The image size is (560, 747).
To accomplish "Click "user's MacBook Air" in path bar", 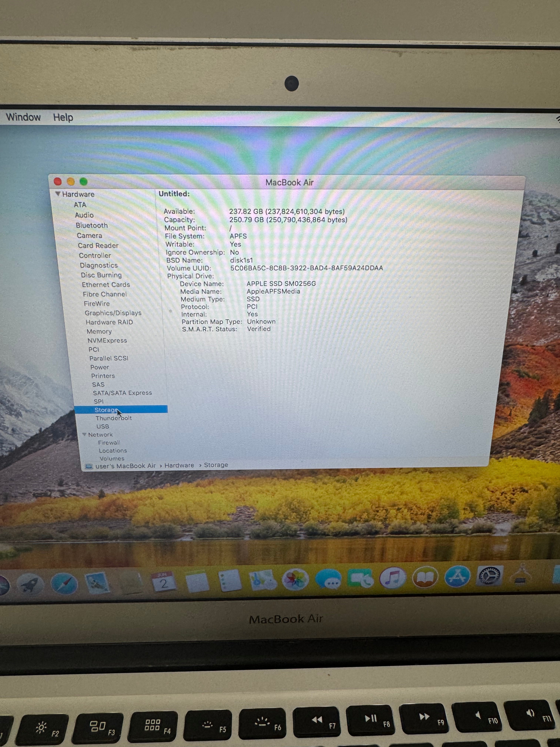I will click(126, 466).
